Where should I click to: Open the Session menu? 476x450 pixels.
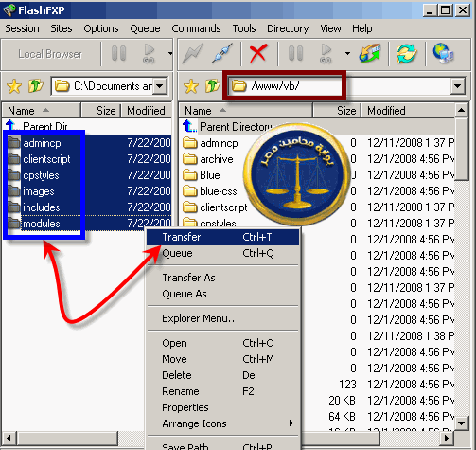pyautogui.click(x=22, y=28)
